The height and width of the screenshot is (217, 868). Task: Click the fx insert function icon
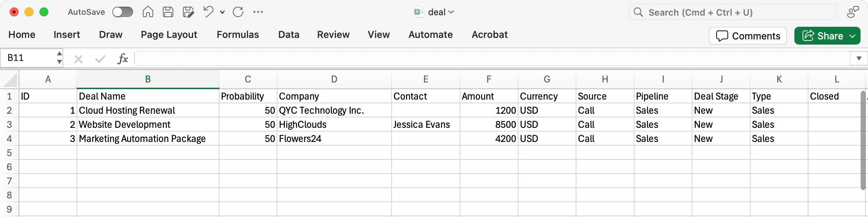pos(123,58)
